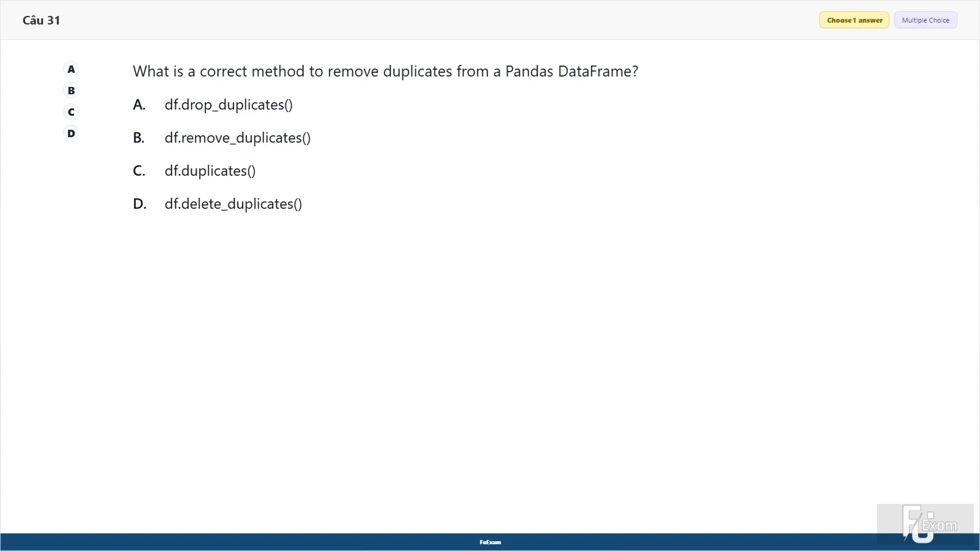The image size is (980, 551).
Task: Select answer circle C
Action: pos(71,112)
